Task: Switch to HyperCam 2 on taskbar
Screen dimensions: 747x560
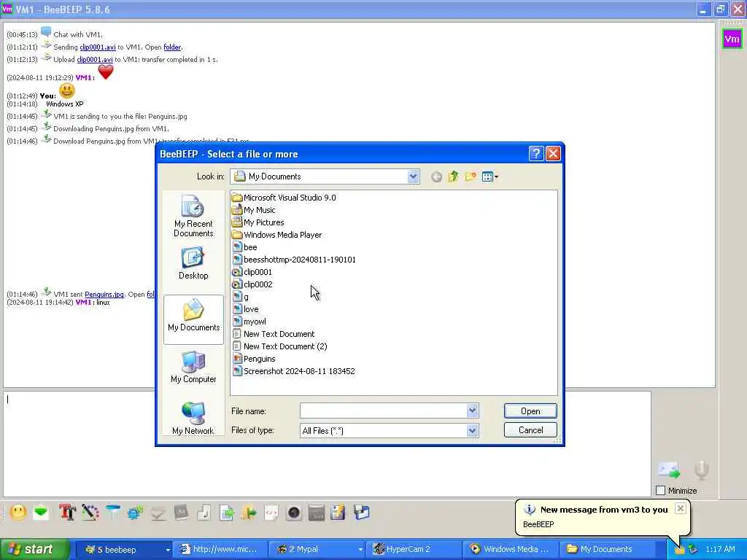Action: [413, 550]
